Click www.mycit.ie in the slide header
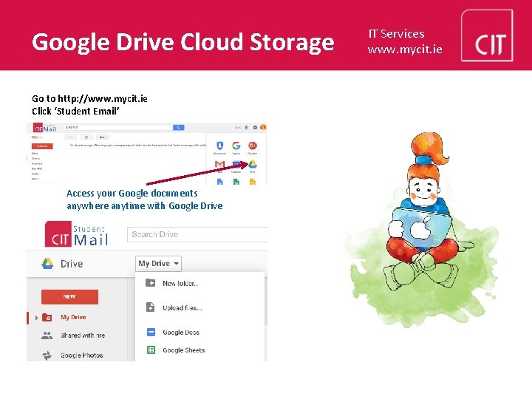 pos(405,50)
